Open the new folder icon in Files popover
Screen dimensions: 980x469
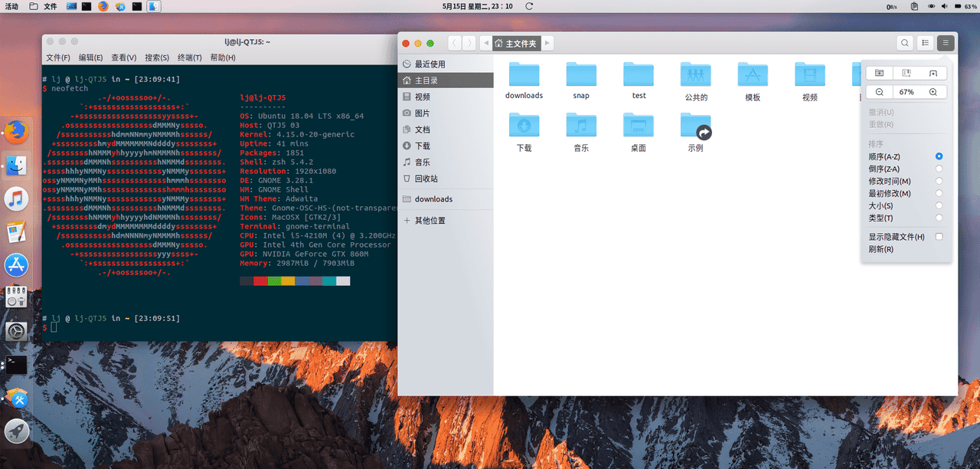(x=879, y=73)
